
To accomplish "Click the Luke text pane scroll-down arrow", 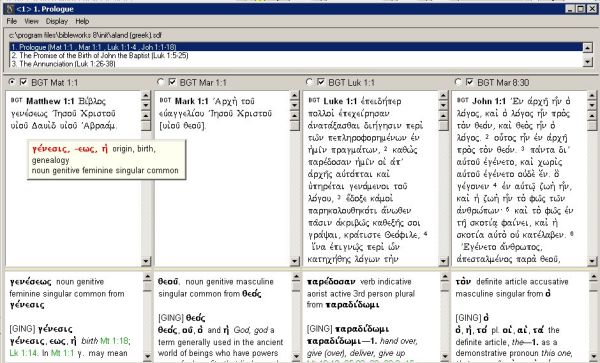I will (x=443, y=261).
